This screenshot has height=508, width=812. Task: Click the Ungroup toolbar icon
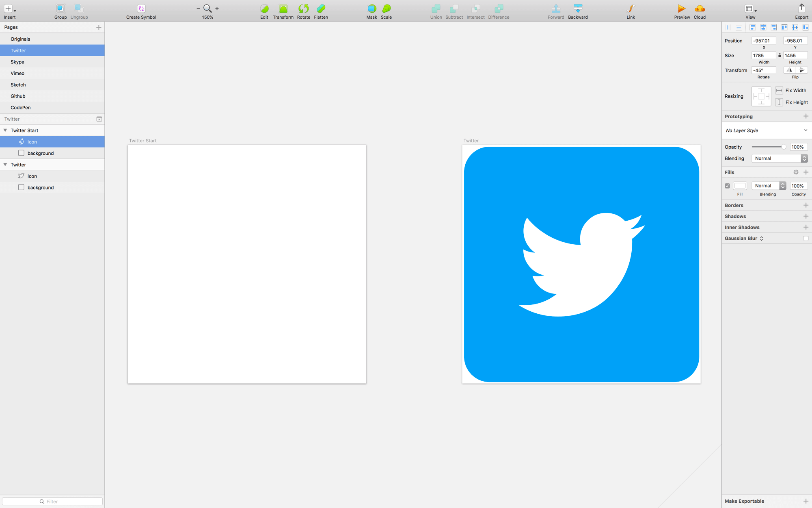pyautogui.click(x=79, y=9)
